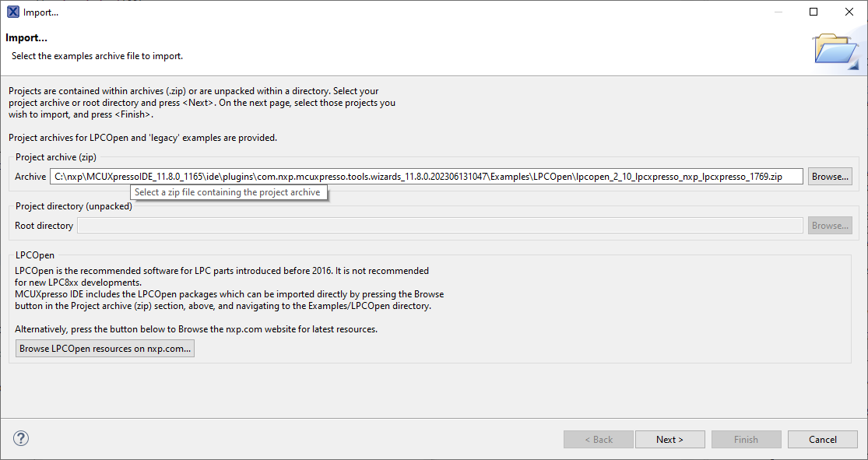Click Browse next to the Archive field
The image size is (868, 460).
(829, 176)
